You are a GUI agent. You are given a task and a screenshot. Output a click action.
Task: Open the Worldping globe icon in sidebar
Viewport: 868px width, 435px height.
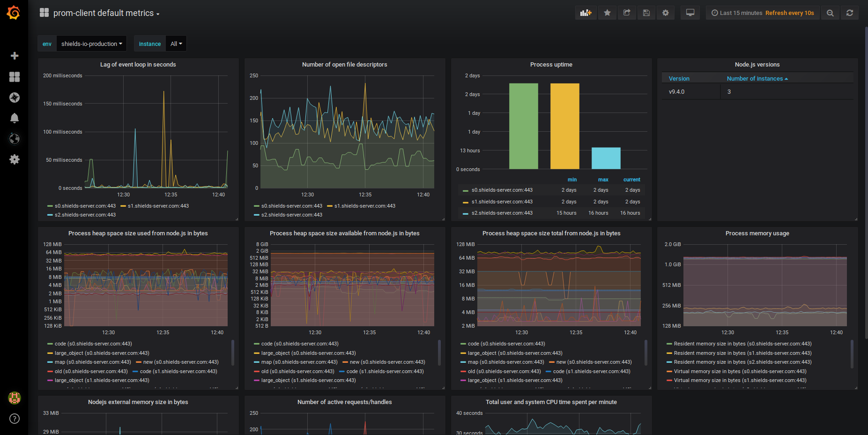(15, 139)
